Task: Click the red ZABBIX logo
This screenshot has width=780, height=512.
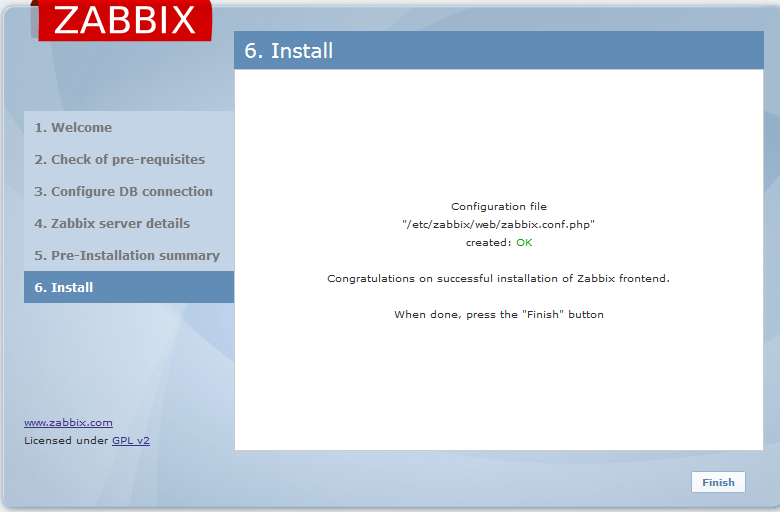Action: click(x=124, y=21)
